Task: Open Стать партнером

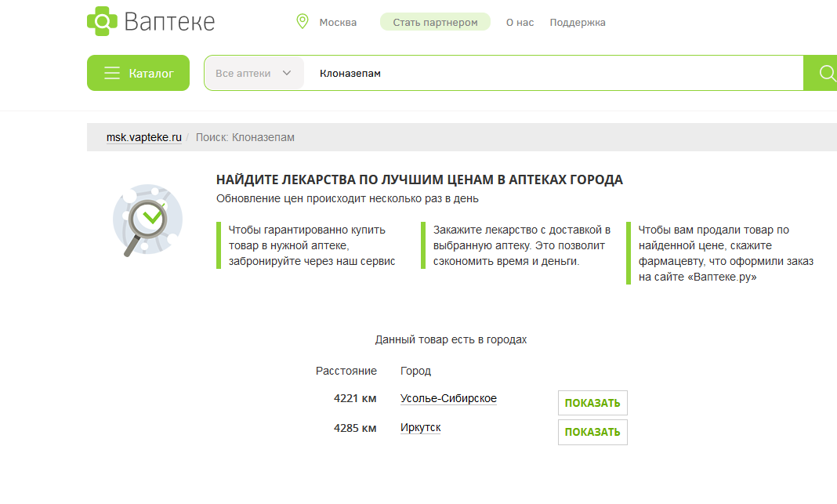Action: [435, 22]
